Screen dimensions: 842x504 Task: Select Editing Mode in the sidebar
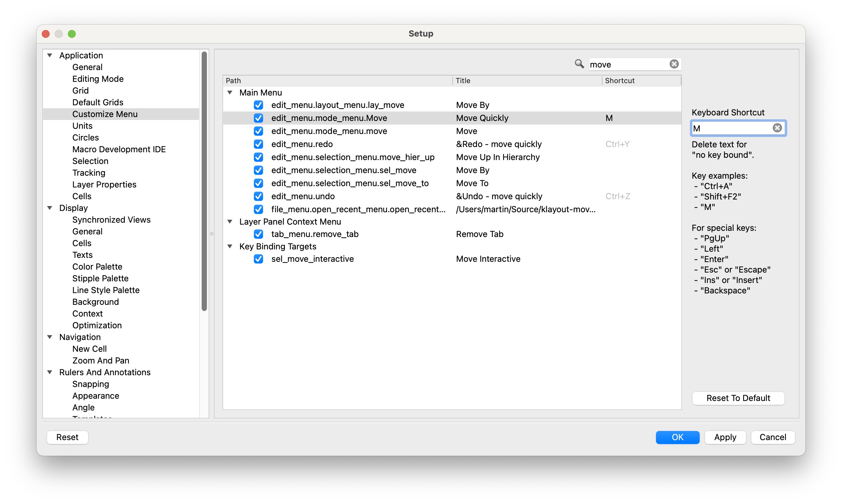pos(98,79)
